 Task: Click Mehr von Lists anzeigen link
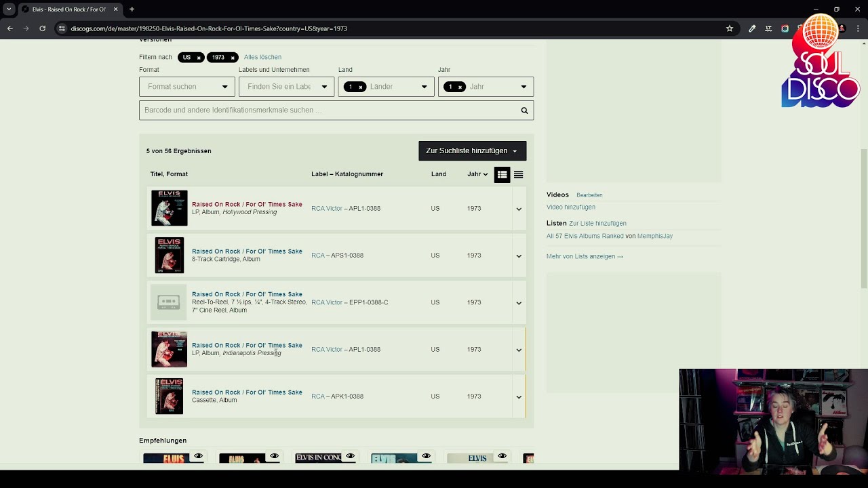(585, 256)
